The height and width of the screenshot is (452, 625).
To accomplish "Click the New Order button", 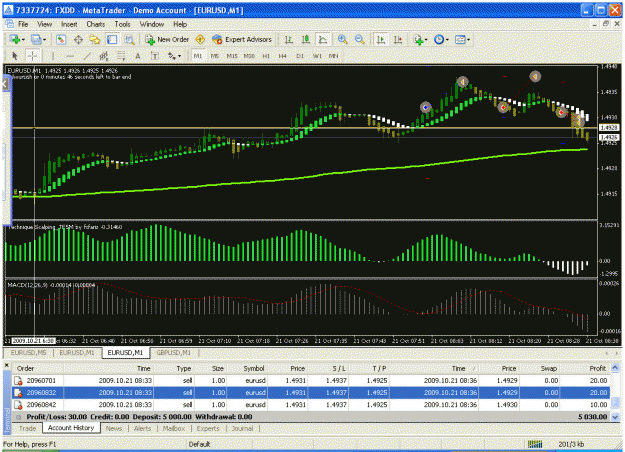I will [167, 39].
